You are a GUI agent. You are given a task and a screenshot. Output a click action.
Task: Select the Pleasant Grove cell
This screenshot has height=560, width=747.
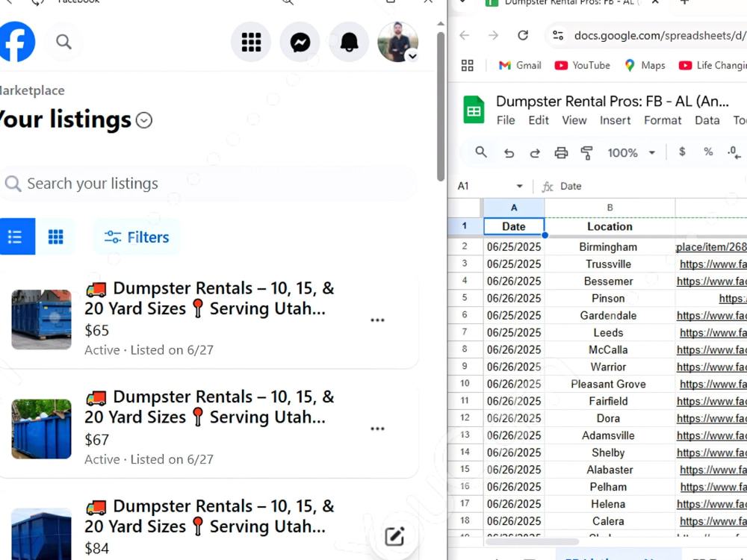tap(610, 384)
